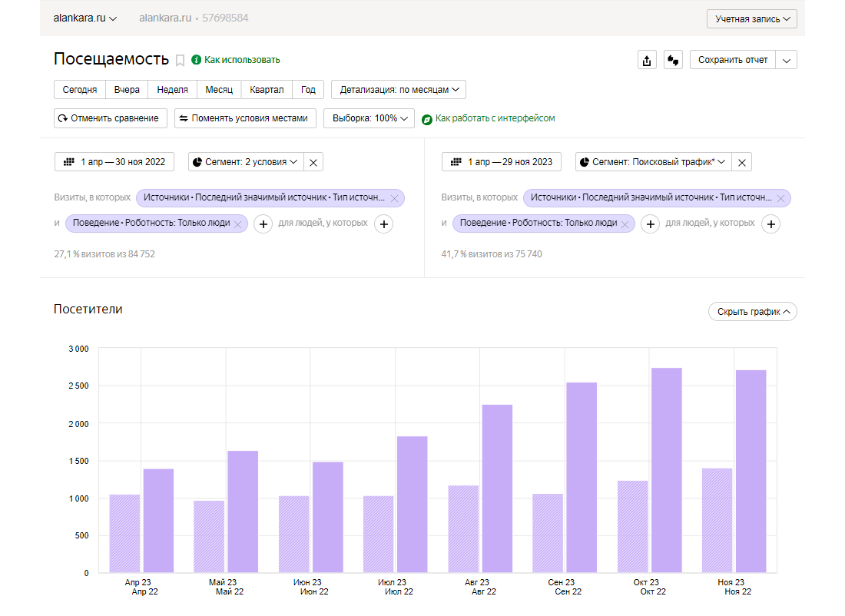Click the green info icon before Как использовать

coord(196,60)
